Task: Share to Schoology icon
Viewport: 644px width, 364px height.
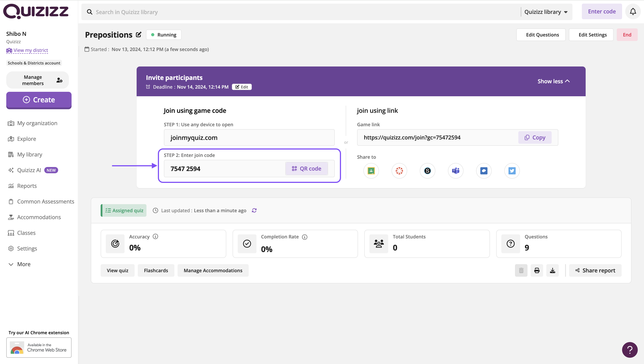Action: pyautogui.click(x=428, y=171)
